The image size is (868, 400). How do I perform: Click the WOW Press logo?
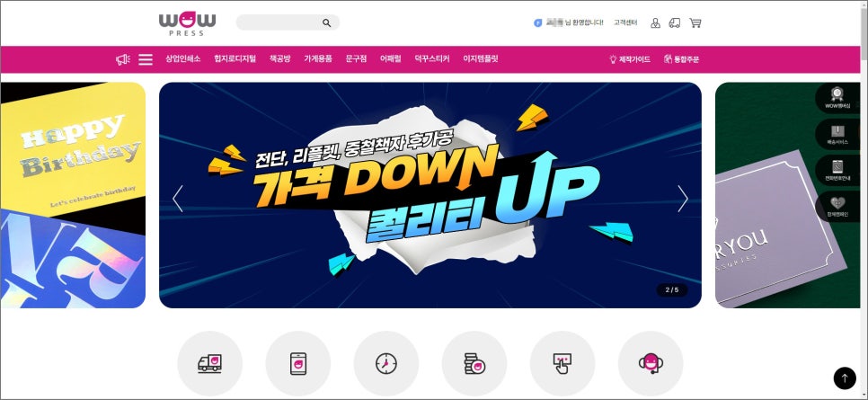point(188,24)
